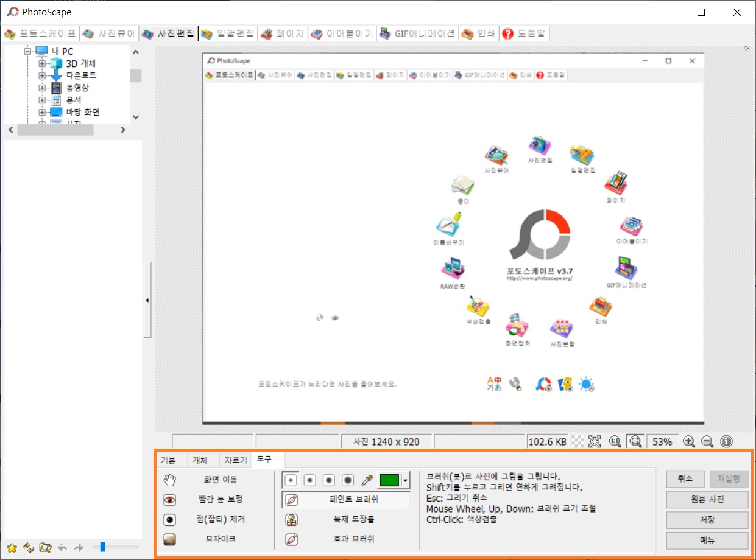
Task: Open the 이어붙이기 combine tab
Action: (342, 33)
